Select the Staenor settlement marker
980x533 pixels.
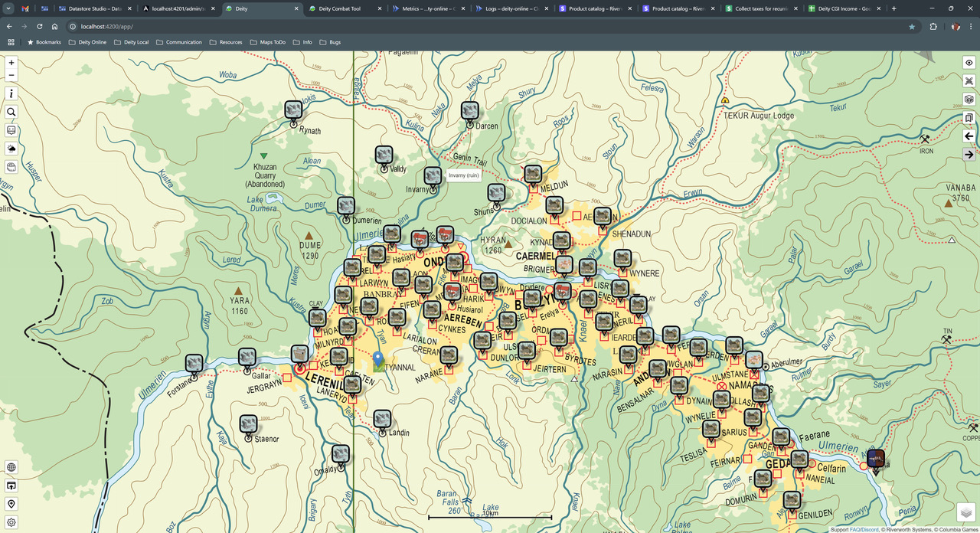[x=248, y=426]
